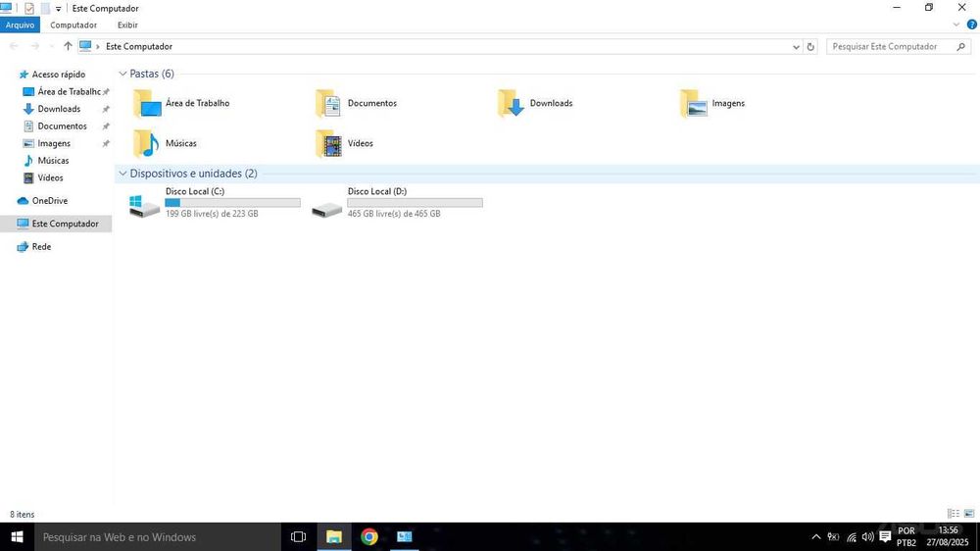The width and height of the screenshot is (980, 551).
Task: Click the "199 GB livre(s) de 223 GB" text
Action: [x=212, y=214]
